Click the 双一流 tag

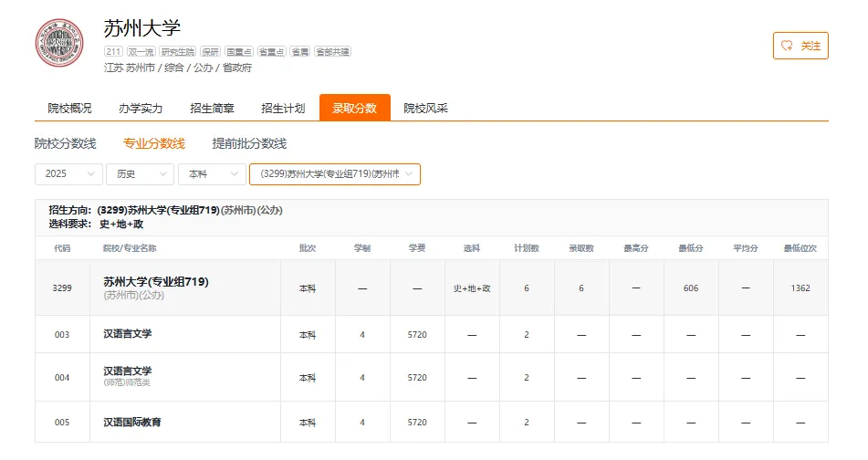[x=141, y=51]
